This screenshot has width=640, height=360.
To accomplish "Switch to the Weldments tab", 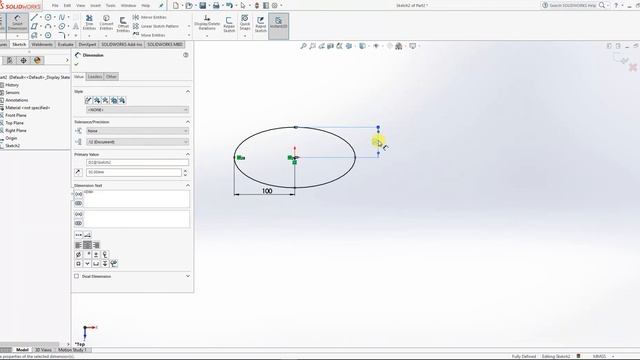I will [x=42, y=44].
